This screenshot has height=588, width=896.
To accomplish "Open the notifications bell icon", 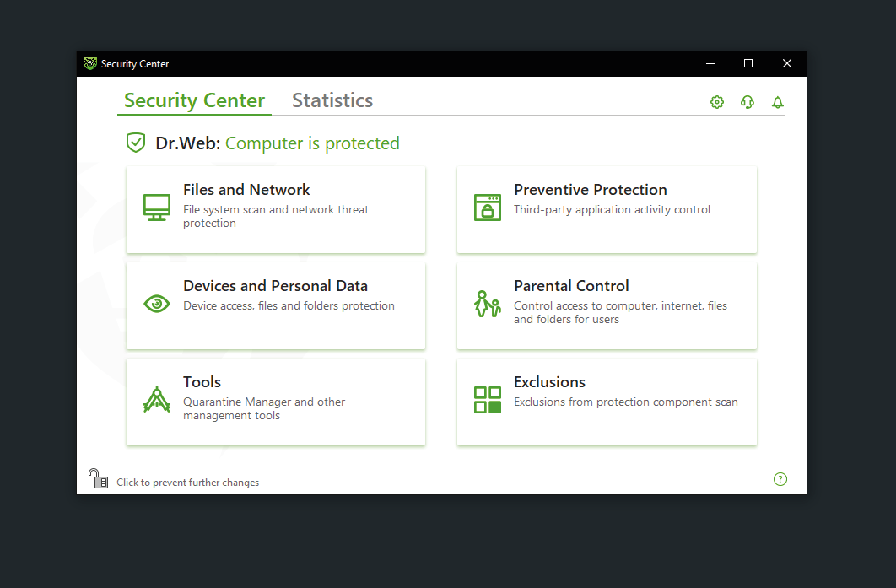I will click(x=777, y=102).
